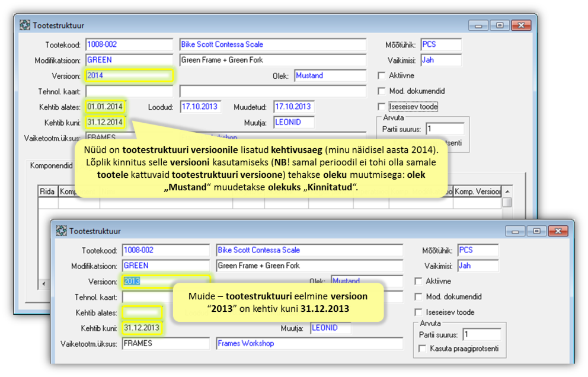
Task: Click the Tootestruktuur app icon in the back window title bar
Action: [x=25, y=25]
